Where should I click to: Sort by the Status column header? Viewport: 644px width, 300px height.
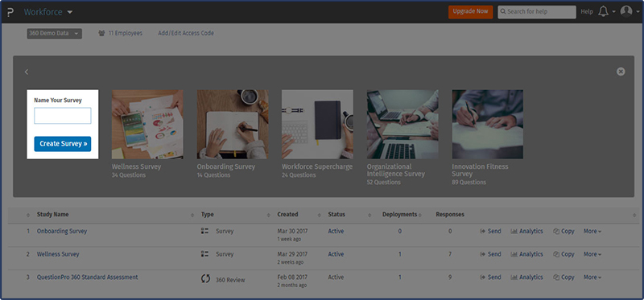[x=336, y=214]
